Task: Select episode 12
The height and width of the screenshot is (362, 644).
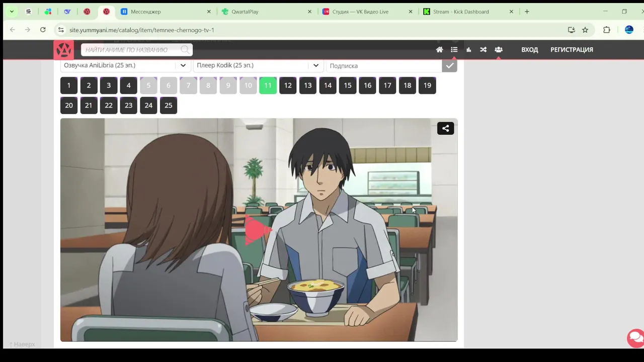Action: pos(288,85)
